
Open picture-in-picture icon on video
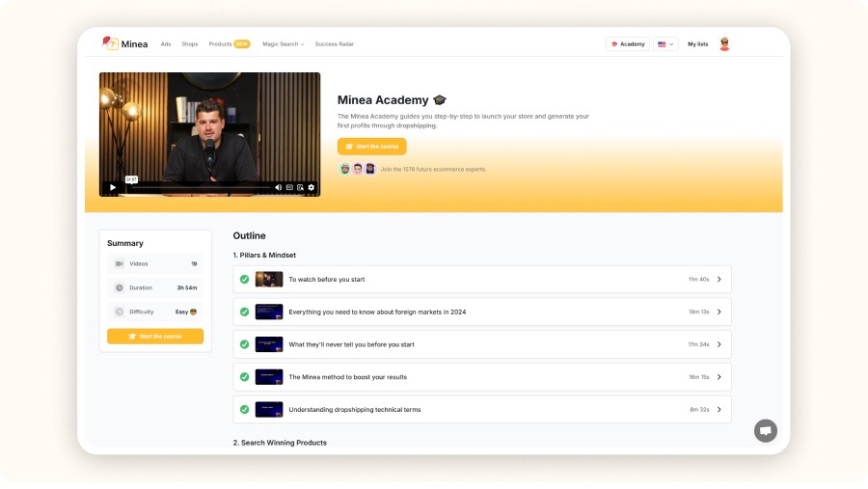300,188
